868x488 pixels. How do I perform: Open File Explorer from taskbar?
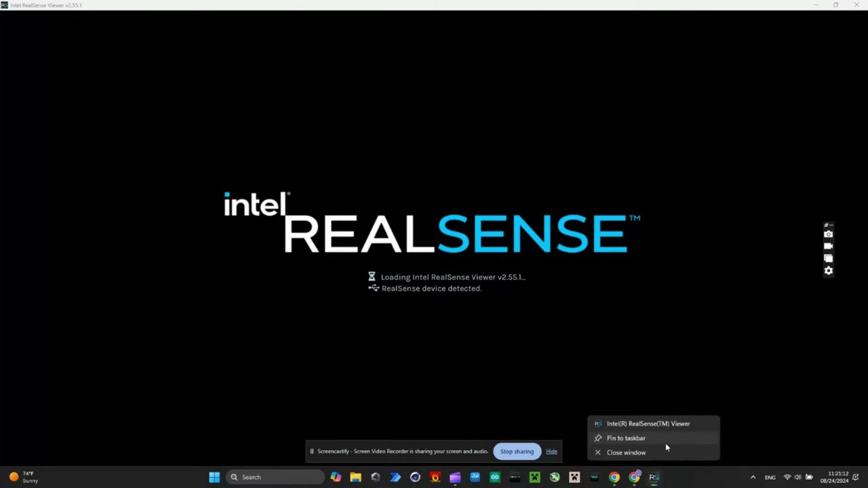[355, 477]
